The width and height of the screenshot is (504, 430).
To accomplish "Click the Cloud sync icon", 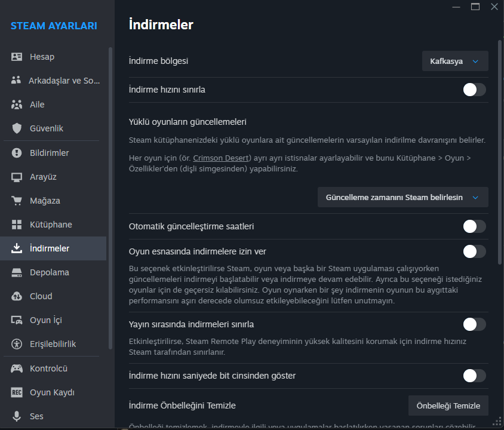I will click(x=17, y=296).
